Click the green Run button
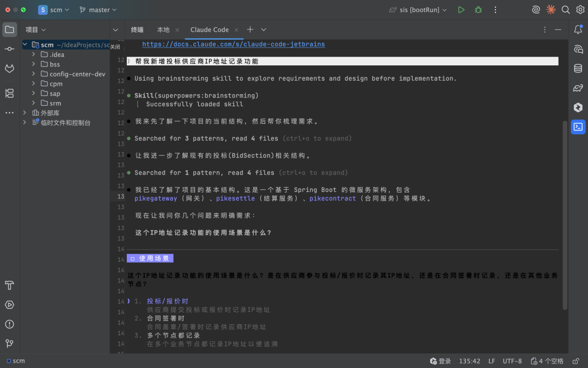This screenshot has height=368, width=588. [461, 10]
